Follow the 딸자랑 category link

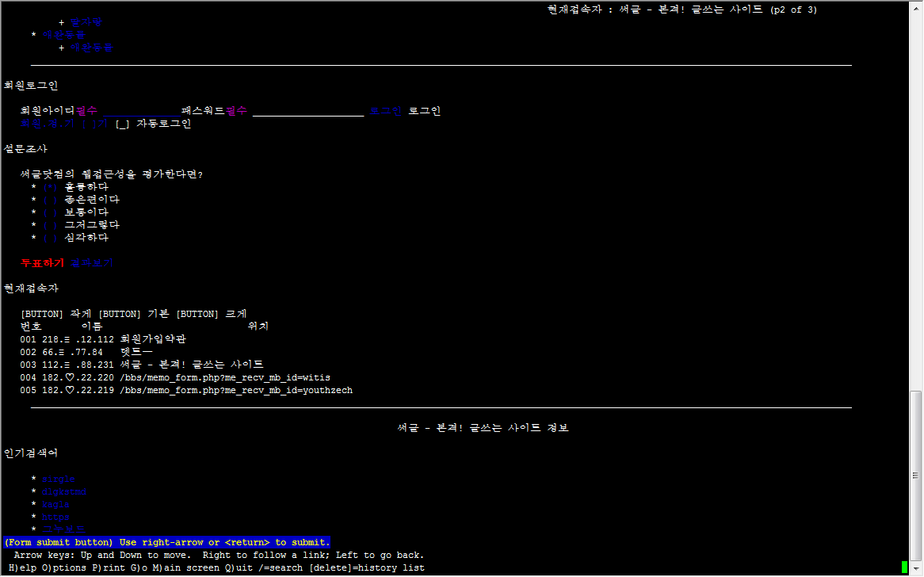point(86,22)
